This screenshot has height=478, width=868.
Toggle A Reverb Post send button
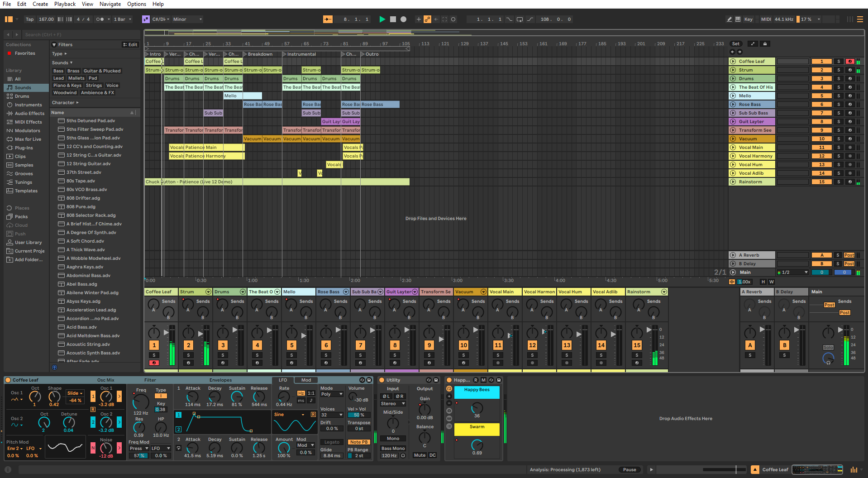849,255
